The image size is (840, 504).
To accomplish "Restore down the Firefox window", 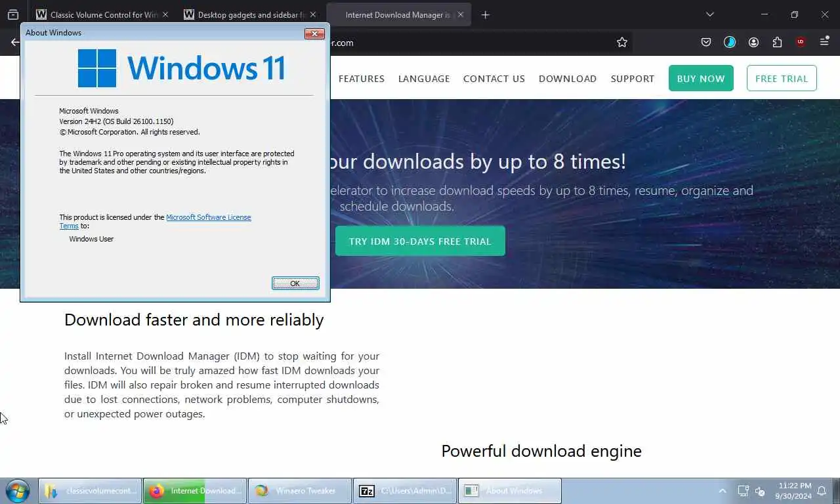I will [x=795, y=14].
